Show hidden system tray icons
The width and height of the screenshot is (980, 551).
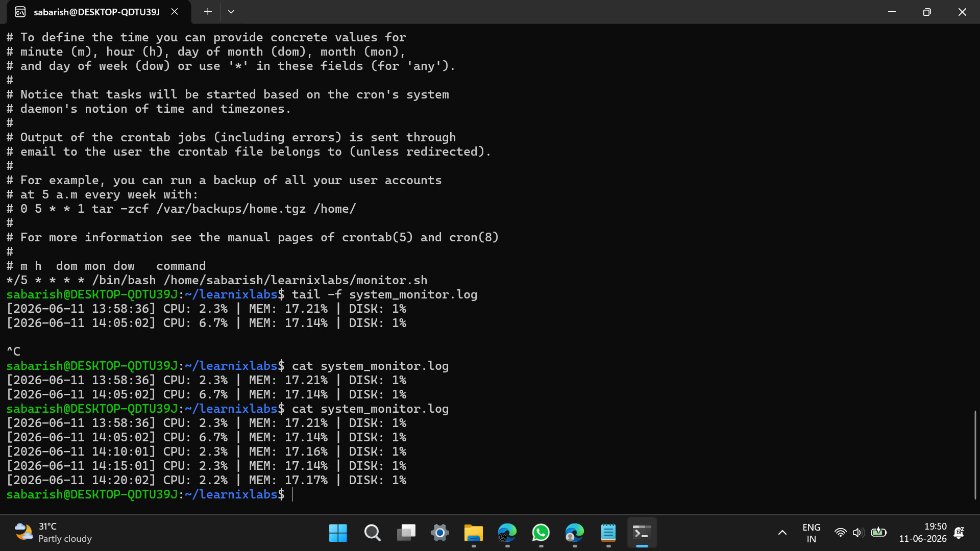(x=782, y=533)
